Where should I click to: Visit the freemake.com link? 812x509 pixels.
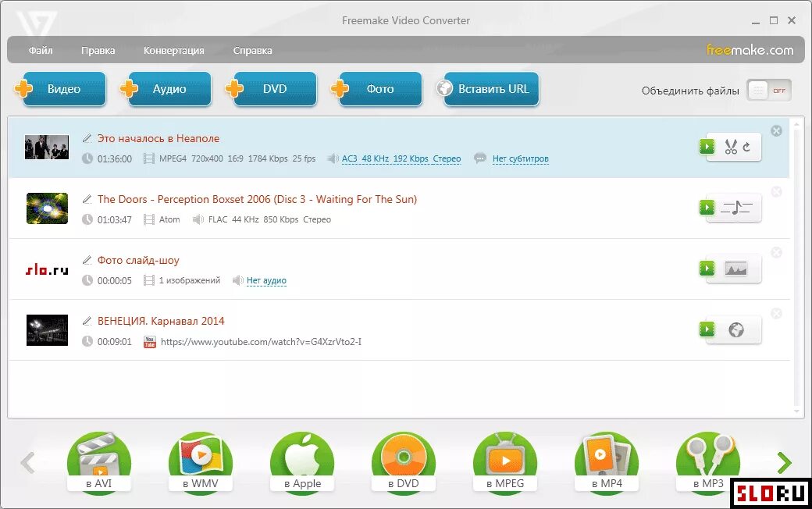[750, 50]
